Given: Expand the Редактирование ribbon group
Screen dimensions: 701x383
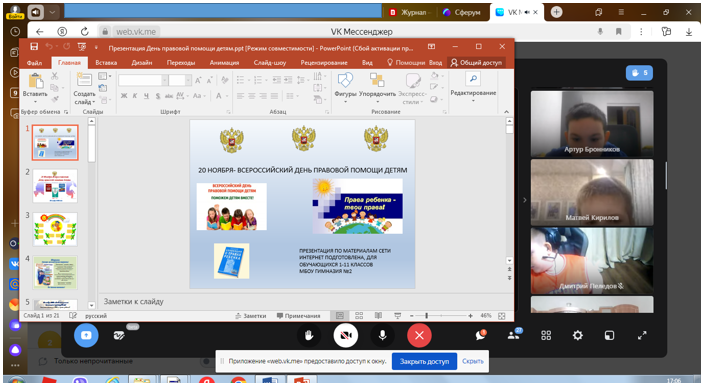Looking at the screenshot, I should [x=473, y=88].
